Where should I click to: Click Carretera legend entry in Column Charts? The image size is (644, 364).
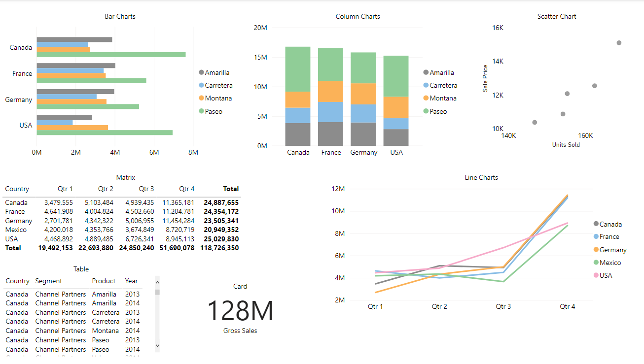[440, 85]
